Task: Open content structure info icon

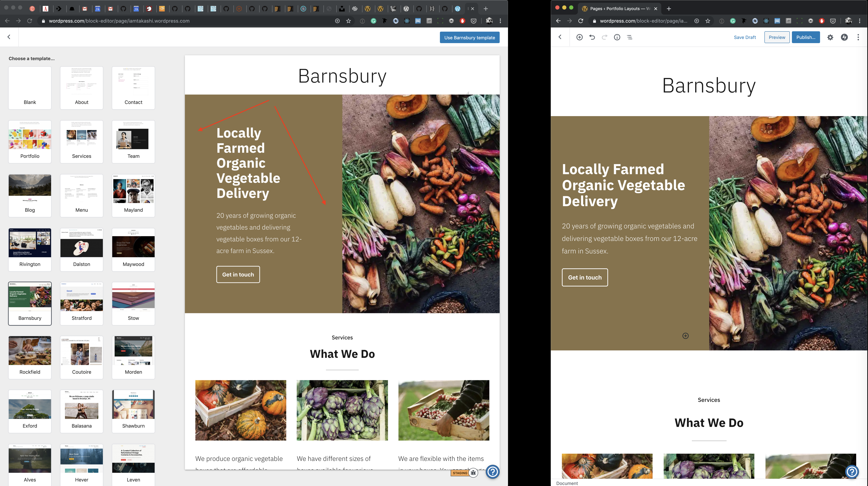Action: click(x=617, y=37)
